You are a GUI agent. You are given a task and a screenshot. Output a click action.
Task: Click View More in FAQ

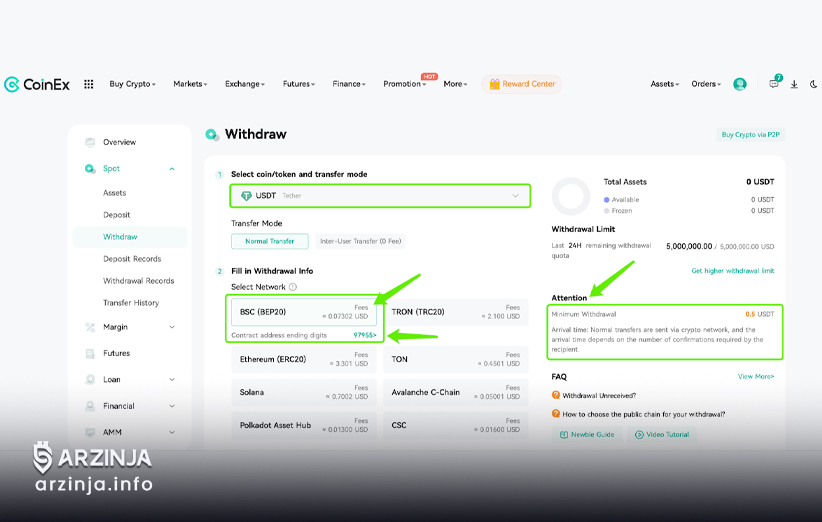[756, 376]
